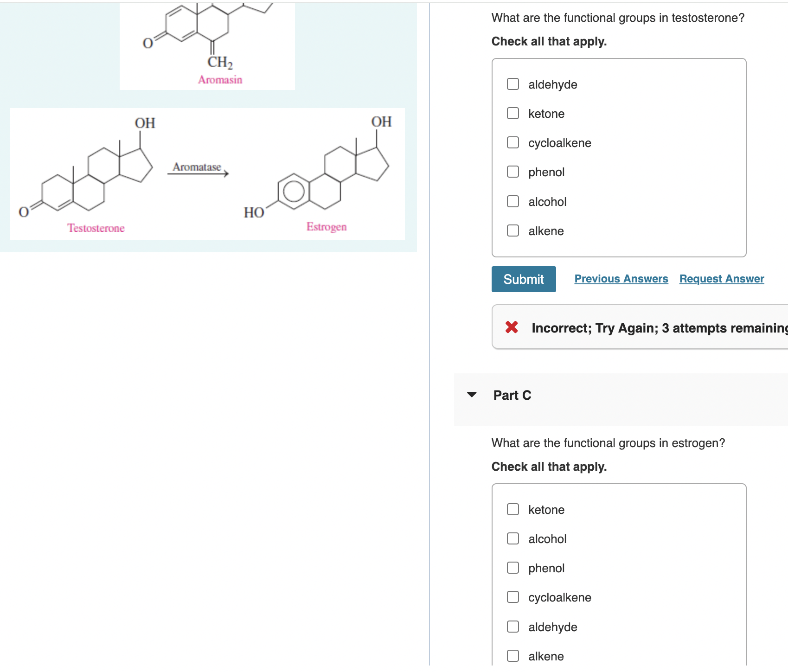Viewport: 788px width, 672px height.
Task: Check the ketone checkbox for estrogen
Action: click(512, 509)
